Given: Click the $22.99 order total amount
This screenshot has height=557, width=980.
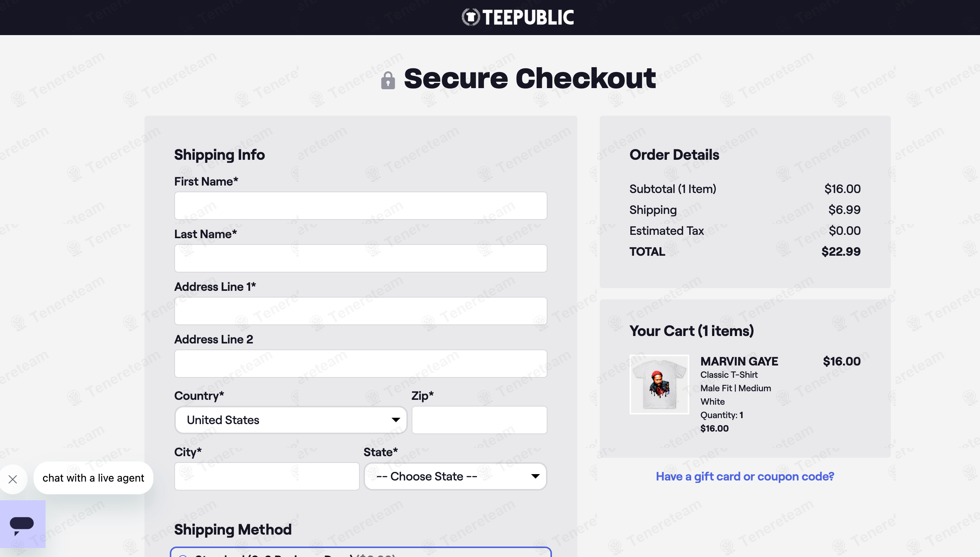Looking at the screenshot, I should [841, 251].
